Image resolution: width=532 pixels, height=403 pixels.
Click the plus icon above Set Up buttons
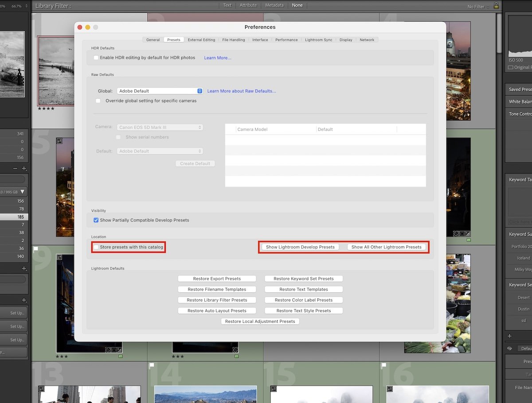24,300
